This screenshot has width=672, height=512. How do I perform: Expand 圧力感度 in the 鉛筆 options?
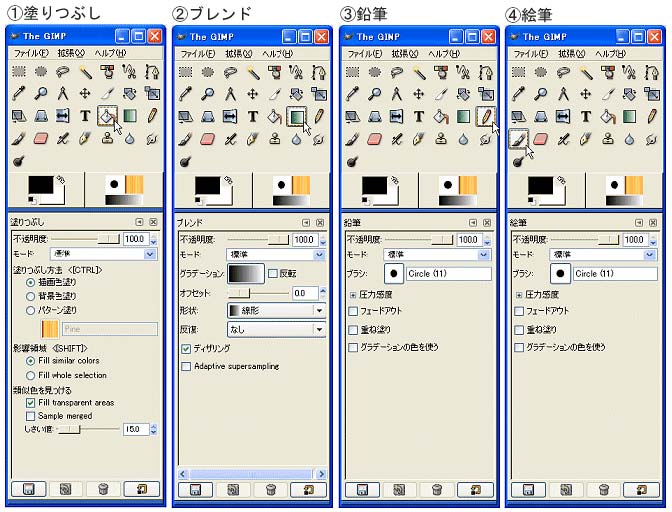point(353,295)
